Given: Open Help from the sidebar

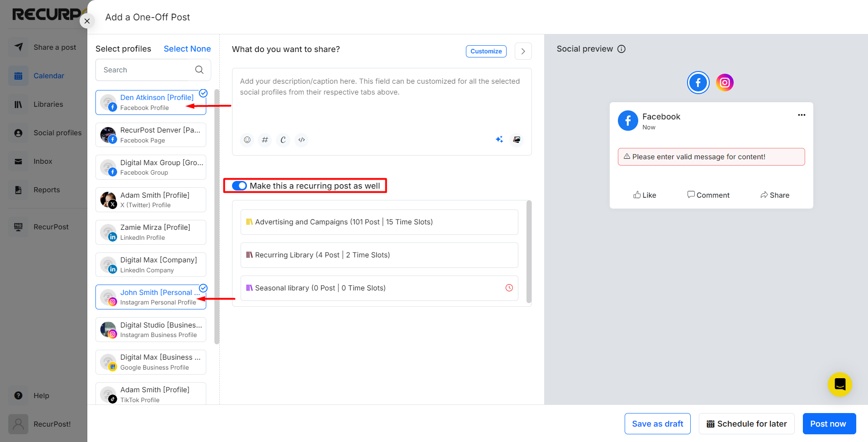Looking at the screenshot, I should point(32,395).
